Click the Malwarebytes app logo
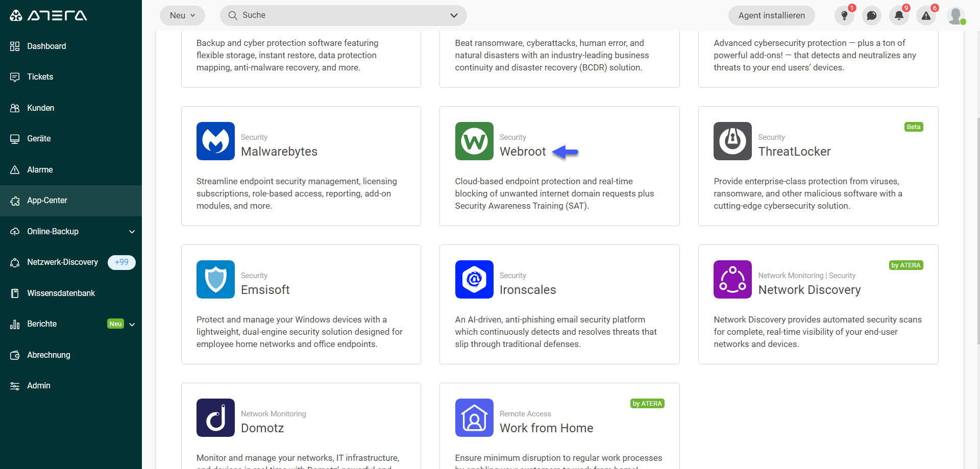This screenshot has height=469, width=980. (215, 141)
